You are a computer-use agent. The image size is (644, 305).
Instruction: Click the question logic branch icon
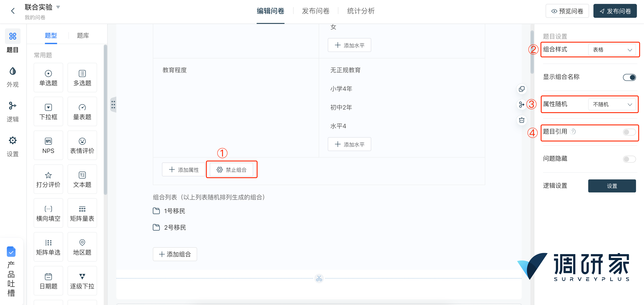[522, 104]
